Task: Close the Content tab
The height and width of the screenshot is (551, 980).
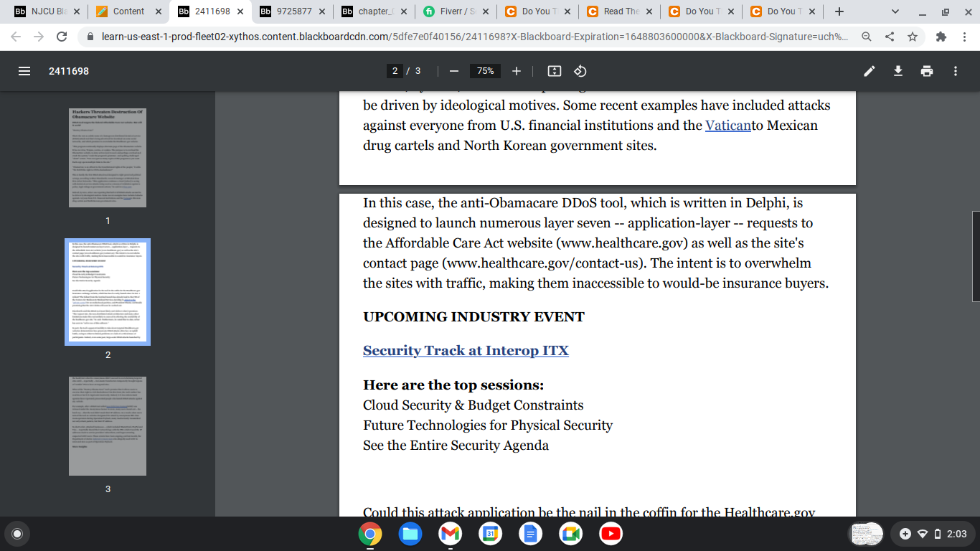Action: [159, 11]
